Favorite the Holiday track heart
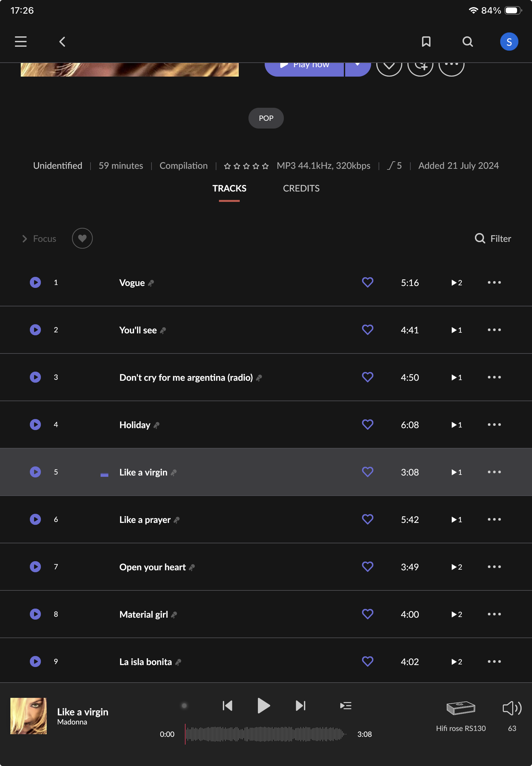This screenshot has height=766, width=532. click(x=367, y=425)
